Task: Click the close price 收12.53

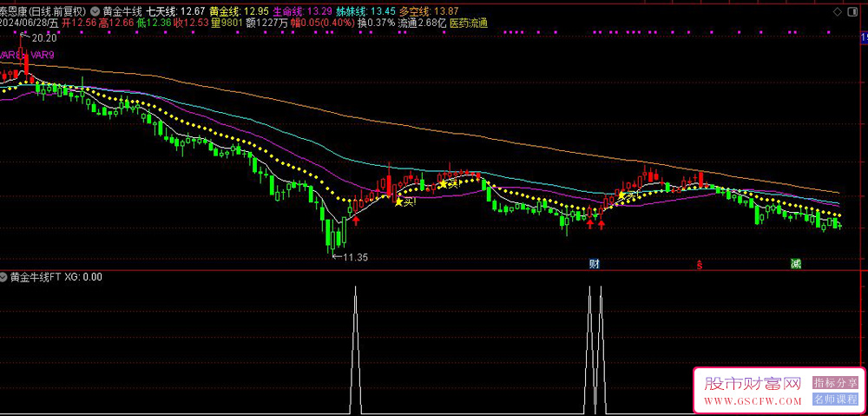Action: pyautogui.click(x=192, y=23)
